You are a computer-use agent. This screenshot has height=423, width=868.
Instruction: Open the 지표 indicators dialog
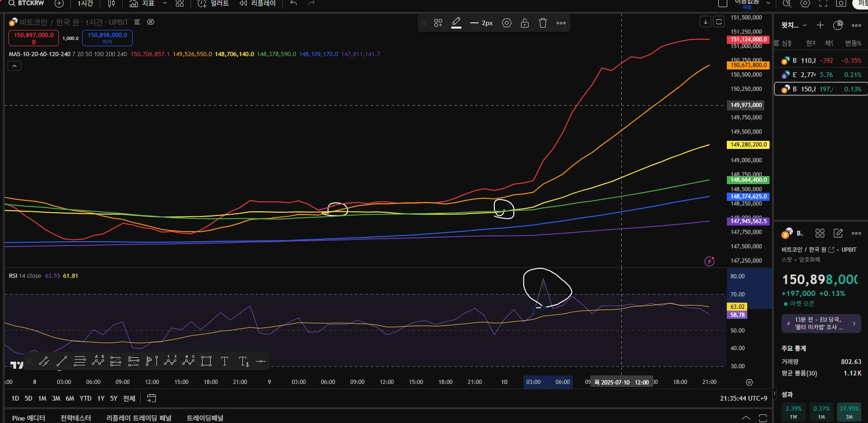pos(142,3)
